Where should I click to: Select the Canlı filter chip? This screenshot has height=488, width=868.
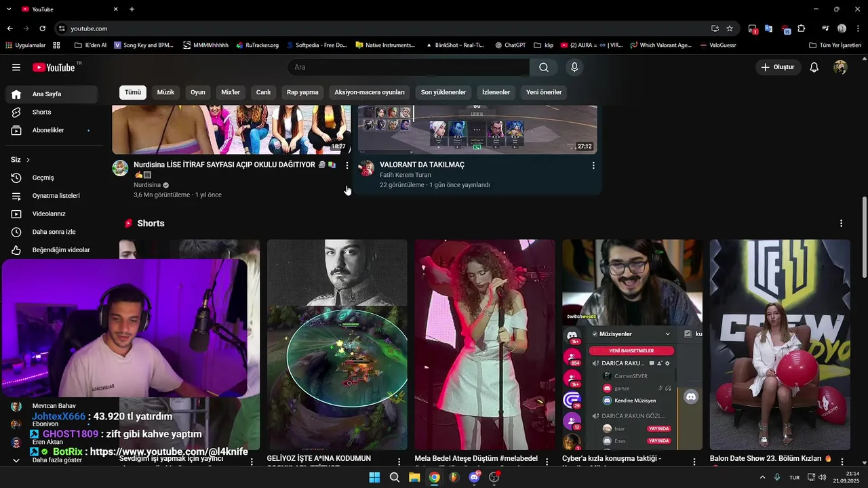click(263, 92)
